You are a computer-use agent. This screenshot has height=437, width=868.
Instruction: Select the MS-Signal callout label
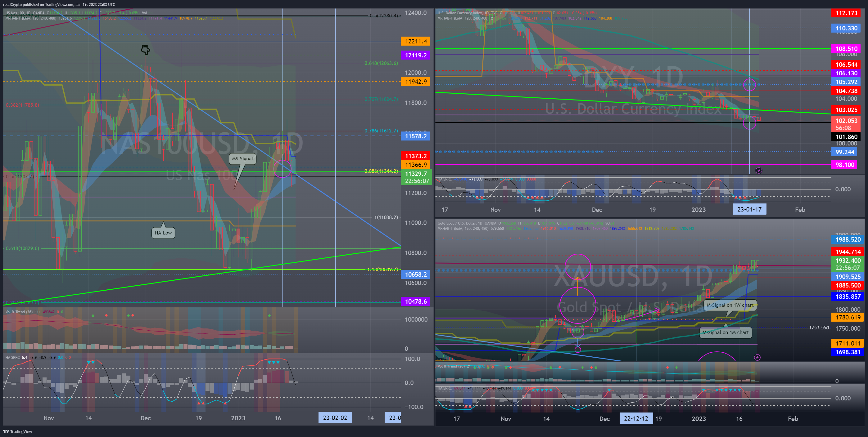coord(242,158)
